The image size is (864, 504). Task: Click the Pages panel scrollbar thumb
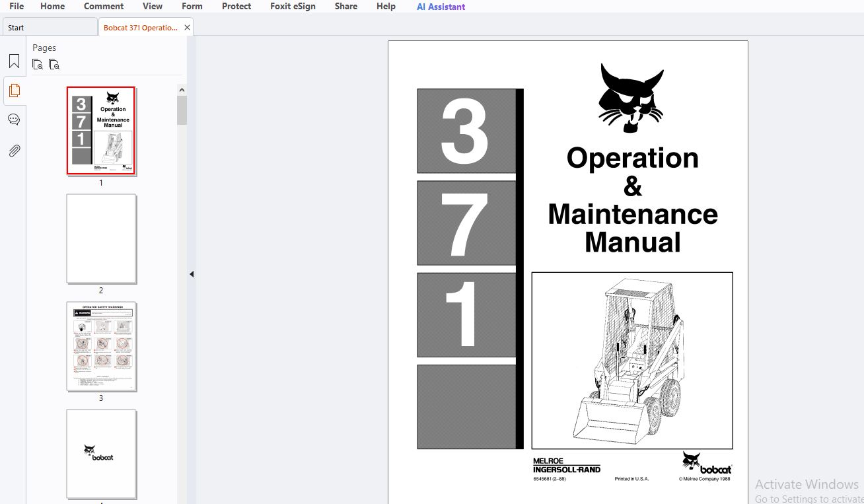tap(182, 110)
